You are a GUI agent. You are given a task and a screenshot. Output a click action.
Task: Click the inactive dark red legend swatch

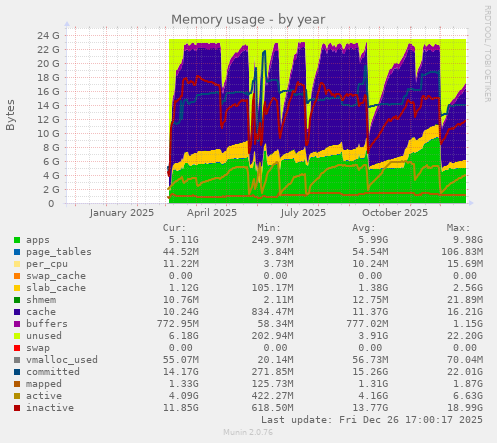point(17,408)
